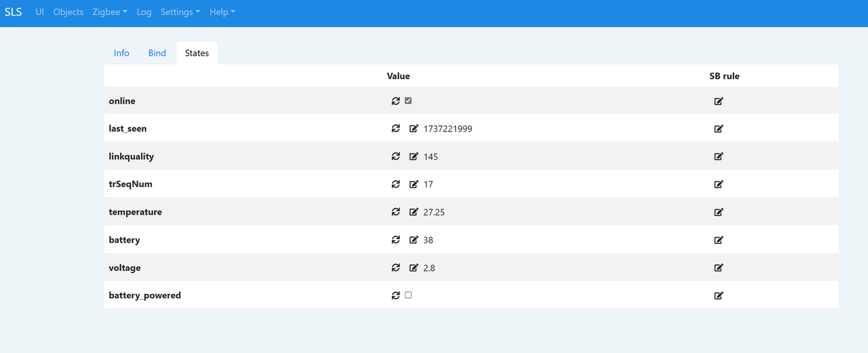The image size is (868, 353).
Task: Open the Settings dropdown menu
Action: 180,12
